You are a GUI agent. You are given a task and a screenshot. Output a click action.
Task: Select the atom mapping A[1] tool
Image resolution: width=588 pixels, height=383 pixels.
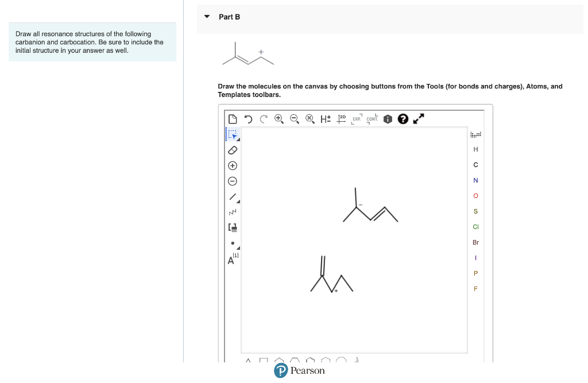pyautogui.click(x=232, y=258)
